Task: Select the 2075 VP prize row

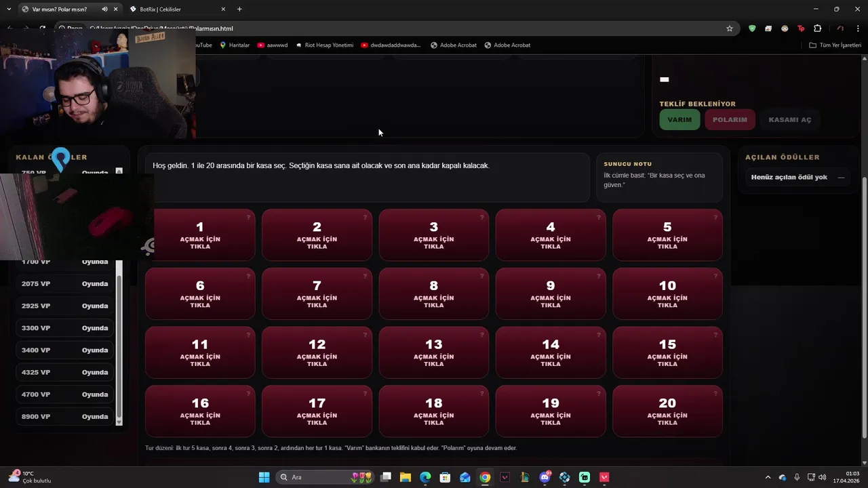Action: (x=65, y=284)
